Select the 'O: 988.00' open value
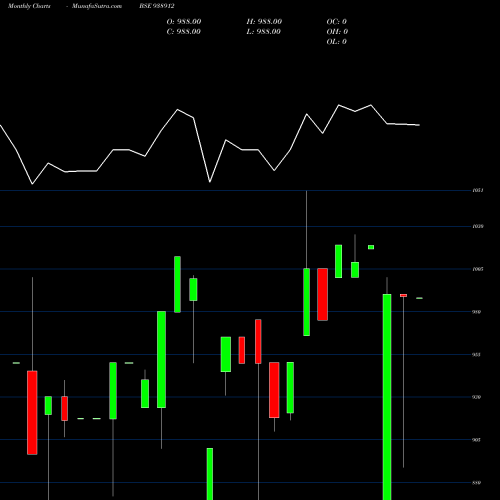The height and width of the screenshot is (500, 500). coord(184,22)
